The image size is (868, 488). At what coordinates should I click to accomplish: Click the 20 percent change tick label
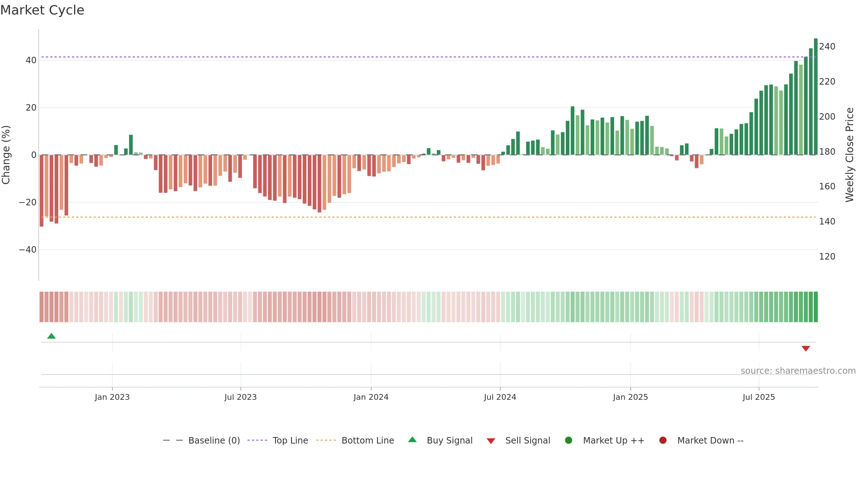coord(31,108)
